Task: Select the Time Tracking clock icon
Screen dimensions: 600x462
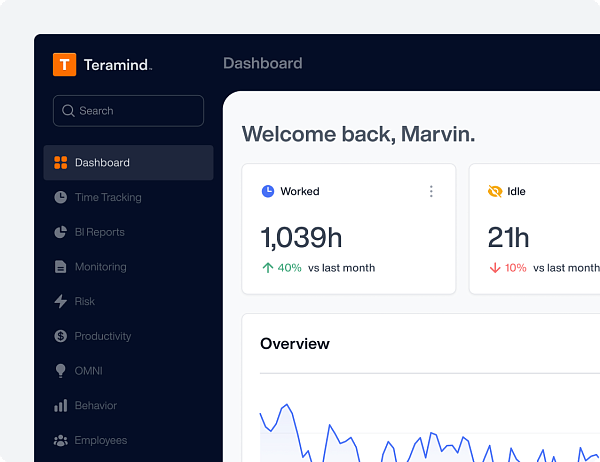Action: pyautogui.click(x=60, y=197)
